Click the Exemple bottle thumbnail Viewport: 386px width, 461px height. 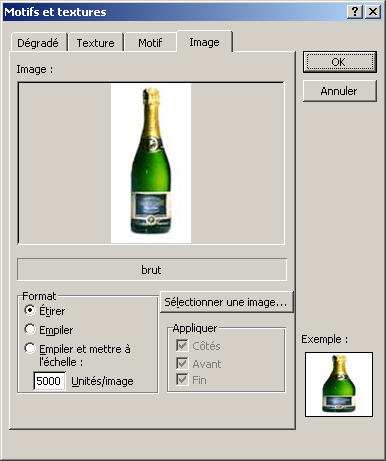(339, 384)
